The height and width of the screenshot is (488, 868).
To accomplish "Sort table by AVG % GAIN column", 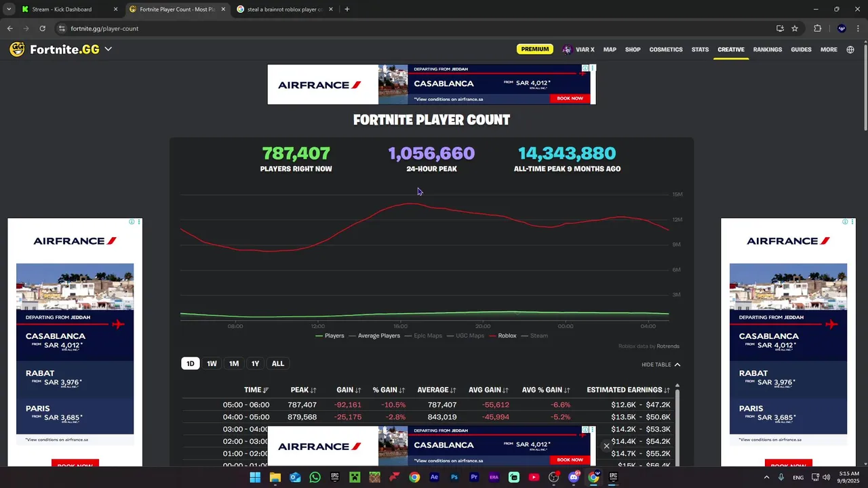I will 546,390.
